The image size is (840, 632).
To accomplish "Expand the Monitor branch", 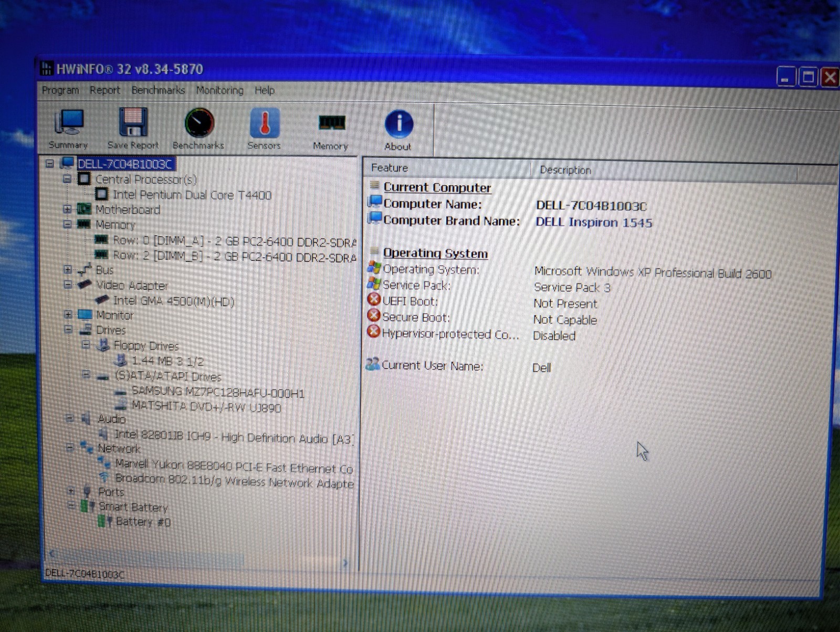I will 68,314.
